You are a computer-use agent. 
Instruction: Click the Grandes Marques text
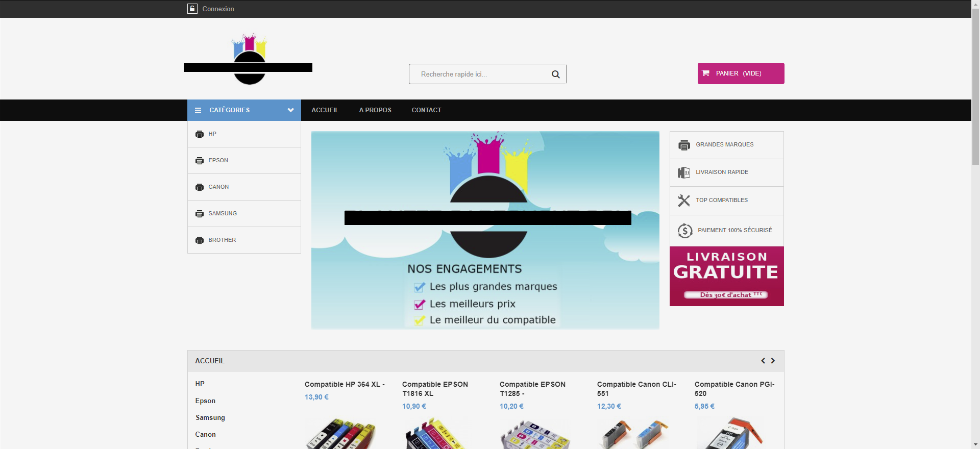tap(724, 144)
